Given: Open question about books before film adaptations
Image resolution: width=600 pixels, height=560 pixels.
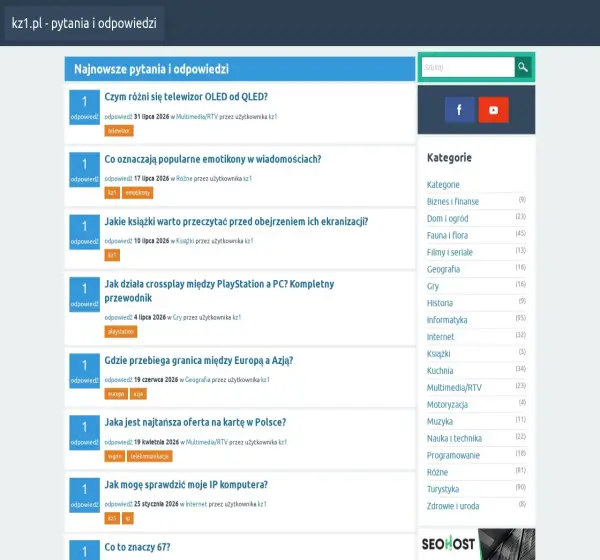Looking at the screenshot, I should pos(236,222).
